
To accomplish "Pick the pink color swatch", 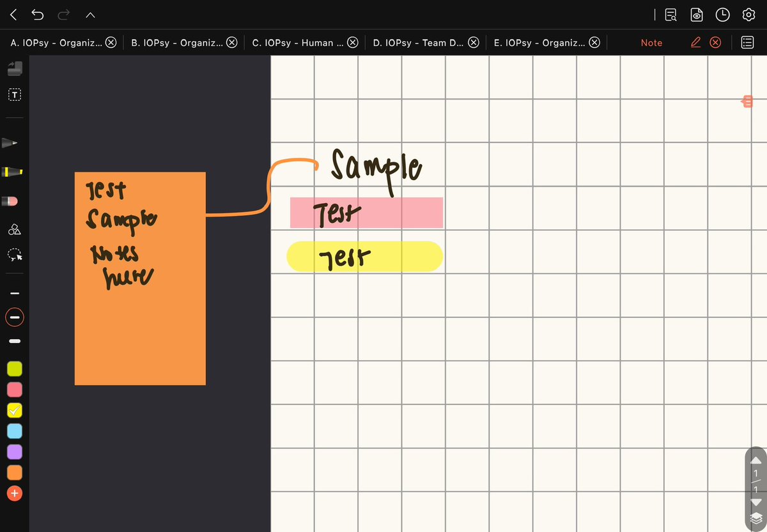I will [x=15, y=390].
